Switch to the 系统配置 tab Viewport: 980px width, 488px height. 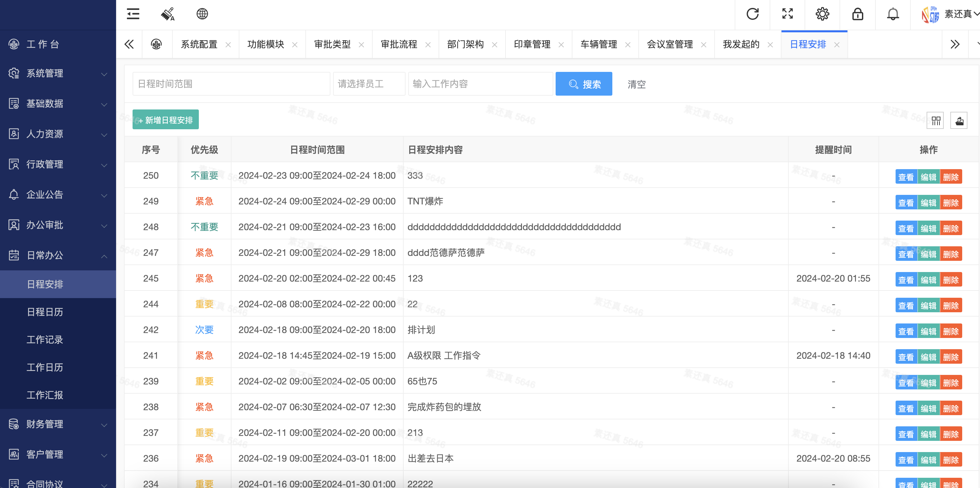tap(199, 45)
